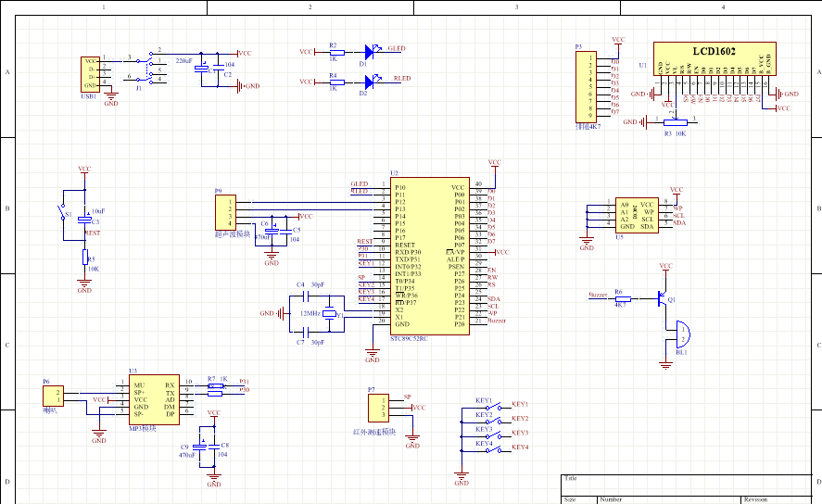The image size is (822, 504).
Task: Select the KEY1 pushbutton switch symbol
Action: [x=493, y=407]
